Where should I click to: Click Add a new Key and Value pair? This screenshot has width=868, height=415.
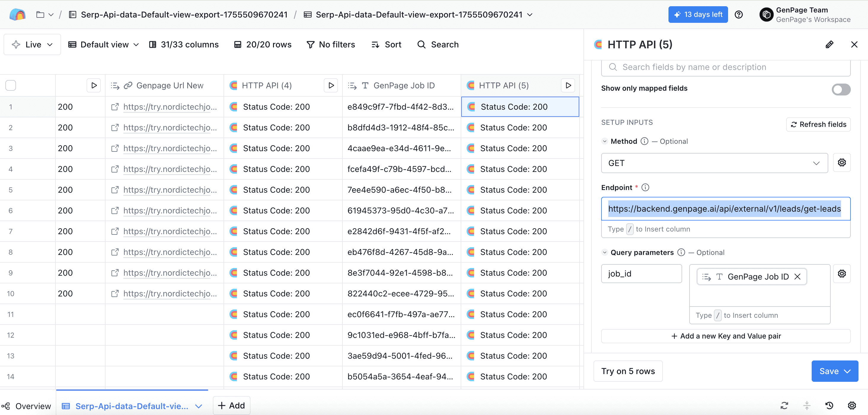[x=725, y=336]
